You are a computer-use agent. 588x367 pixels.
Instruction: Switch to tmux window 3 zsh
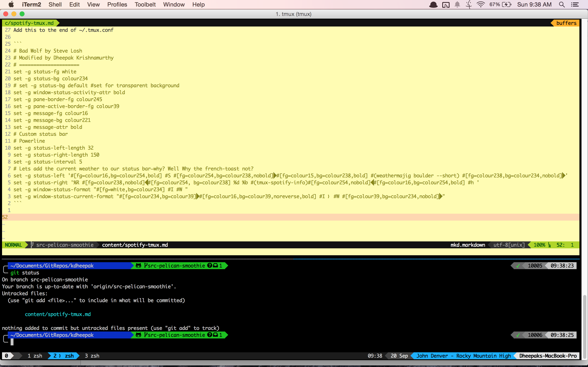coord(92,356)
